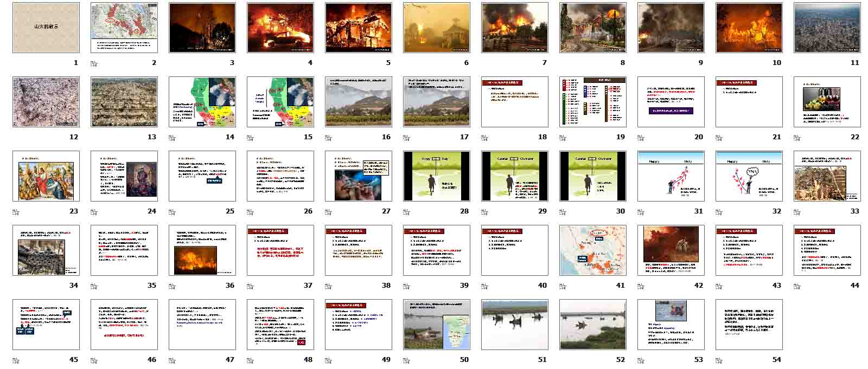868x369 pixels.
Task: Click the animation icon under slide 23
Action: click(16, 211)
